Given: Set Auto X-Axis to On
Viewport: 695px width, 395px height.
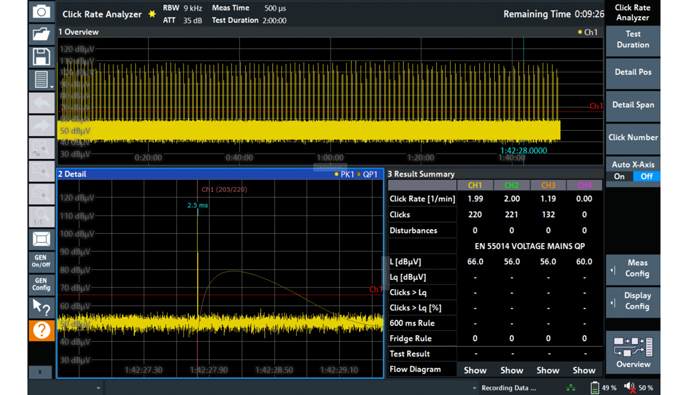Looking at the screenshot, I should pyautogui.click(x=619, y=176).
